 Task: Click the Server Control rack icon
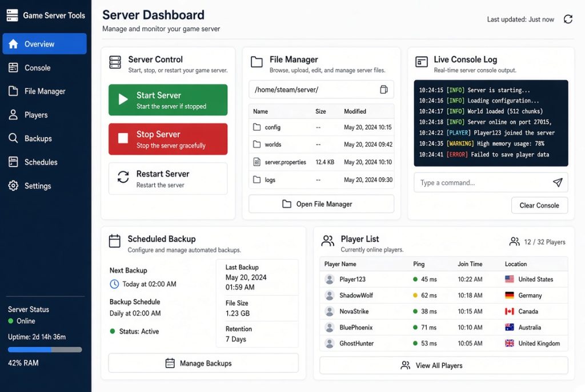tap(115, 62)
